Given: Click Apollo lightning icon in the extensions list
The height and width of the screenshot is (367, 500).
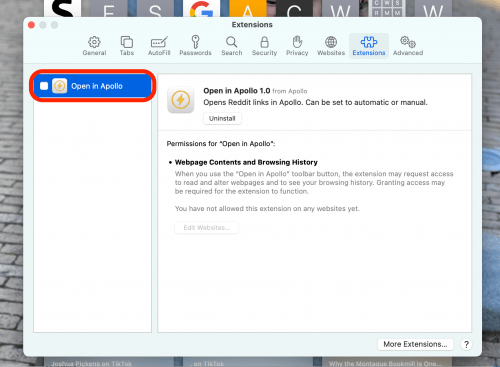Looking at the screenshot, I should click(x=60, y=86).
